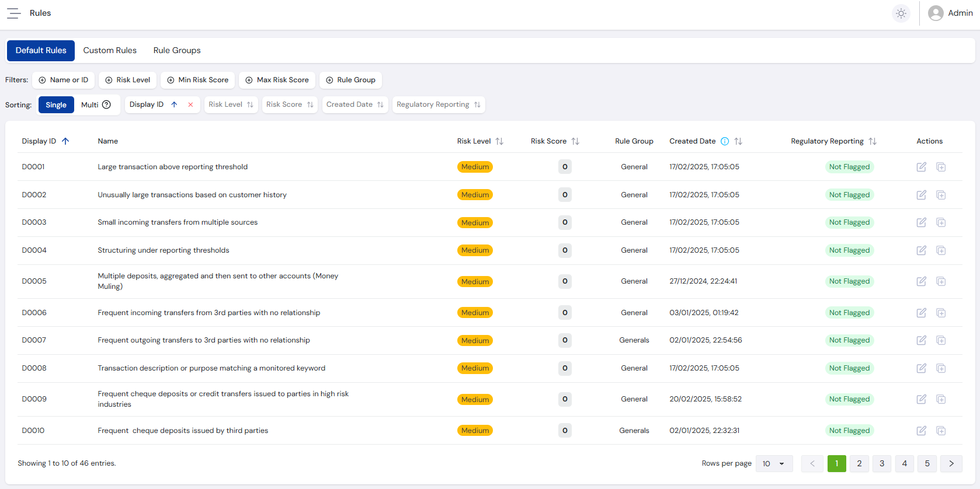This screenshot has width=980, height=489.
Task: Open Rows per page dropdown
Action: 774,464
